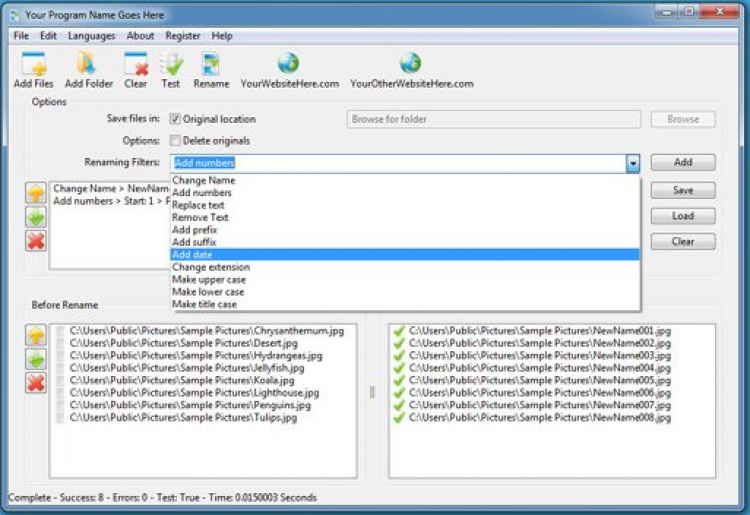Viewport: 750px width, 515px height.
Task: Toggle checkbox beside Chrysanthemum.jpg
Action: pos(60,331)
